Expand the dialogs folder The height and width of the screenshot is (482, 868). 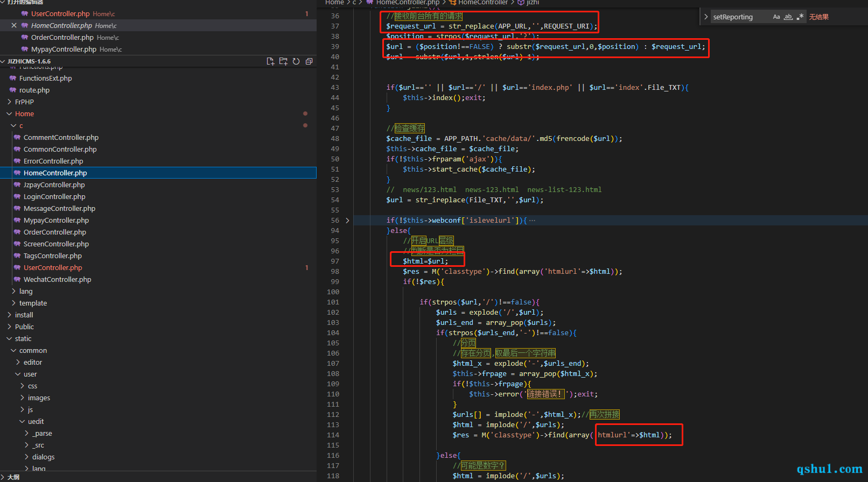(27, 457)
